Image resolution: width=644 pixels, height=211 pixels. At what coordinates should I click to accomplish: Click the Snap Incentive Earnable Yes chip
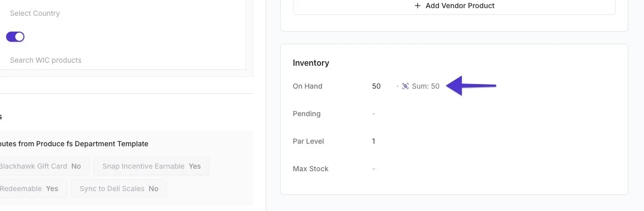coord(152,166)
